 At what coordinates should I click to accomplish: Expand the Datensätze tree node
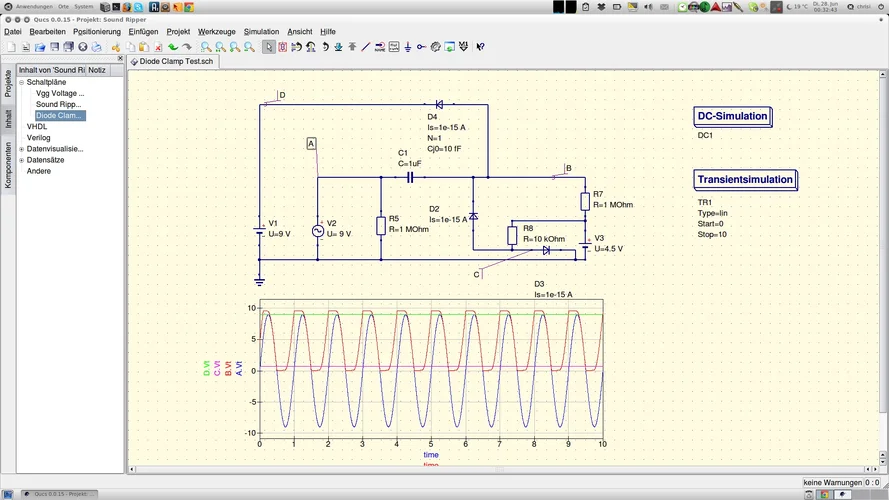21,160
